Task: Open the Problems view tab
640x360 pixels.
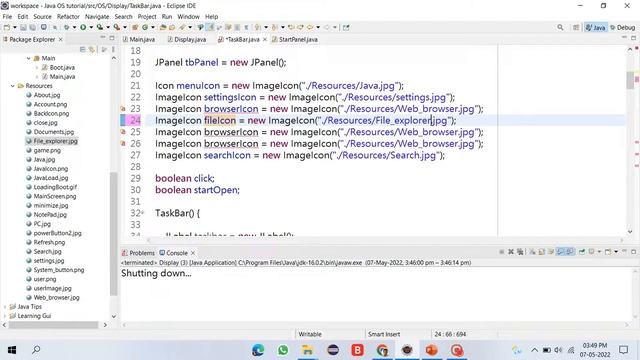Action: [x=138, y=253]
